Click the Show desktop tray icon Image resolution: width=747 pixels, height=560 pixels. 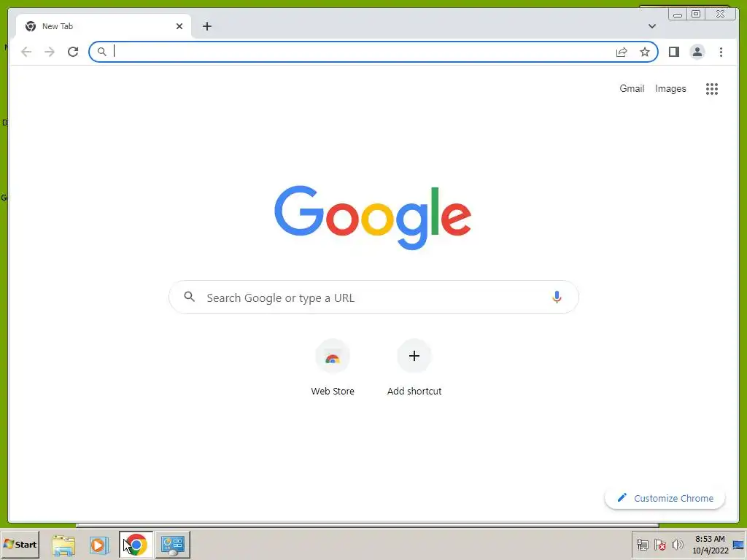pos(739,545)
